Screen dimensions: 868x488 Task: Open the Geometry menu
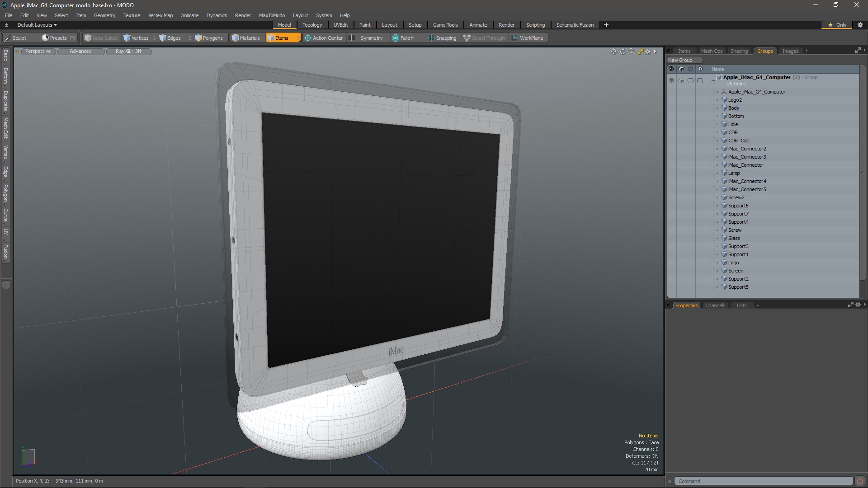[104, 15]
